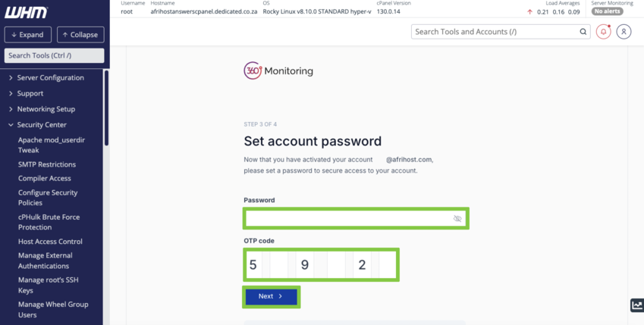Click the WHM logo
The width and height of the screenshot is (644, 325).
[x=27, y=12]
